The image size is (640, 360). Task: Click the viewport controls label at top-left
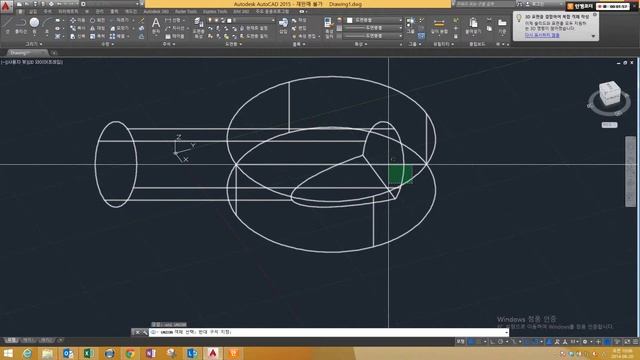32,62
